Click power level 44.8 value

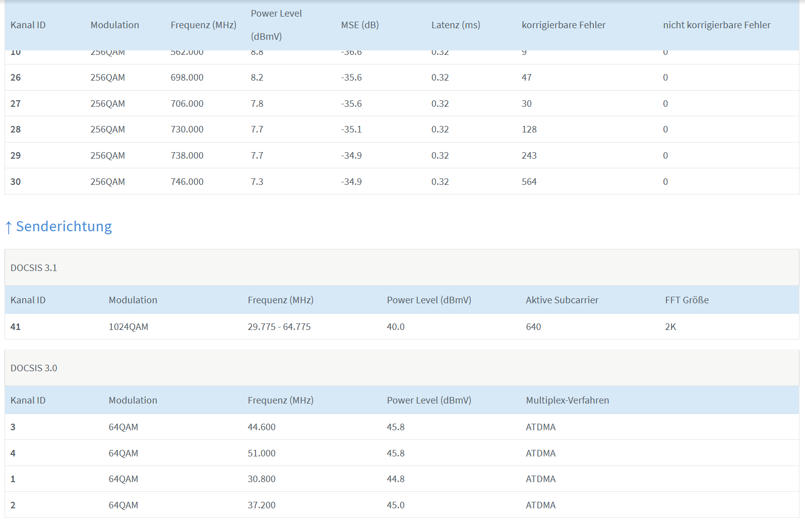click(396, 479)
